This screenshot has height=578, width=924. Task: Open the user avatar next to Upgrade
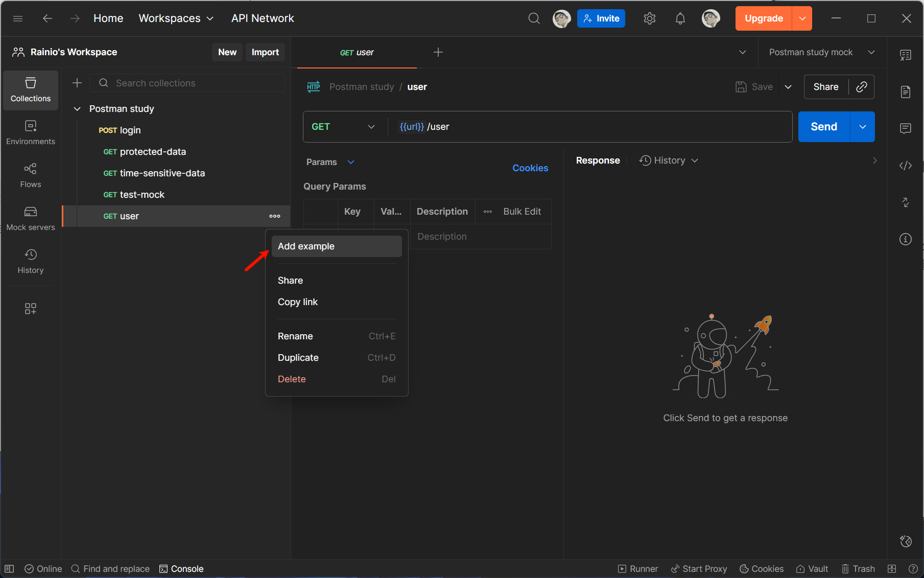coord(710,18)
